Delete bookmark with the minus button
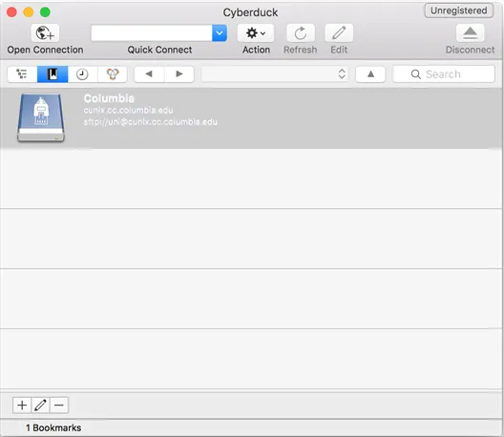The image size is (504, 437). coord(59,406)
